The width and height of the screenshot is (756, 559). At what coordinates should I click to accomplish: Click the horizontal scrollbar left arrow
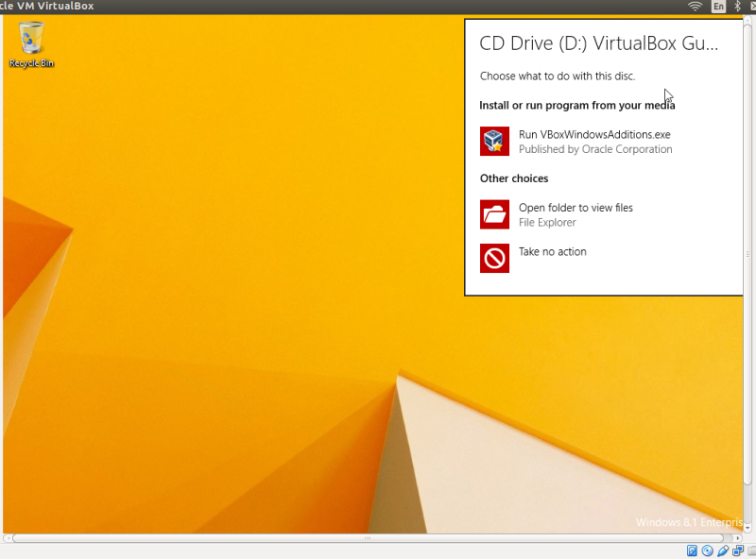tap(8, 538)
